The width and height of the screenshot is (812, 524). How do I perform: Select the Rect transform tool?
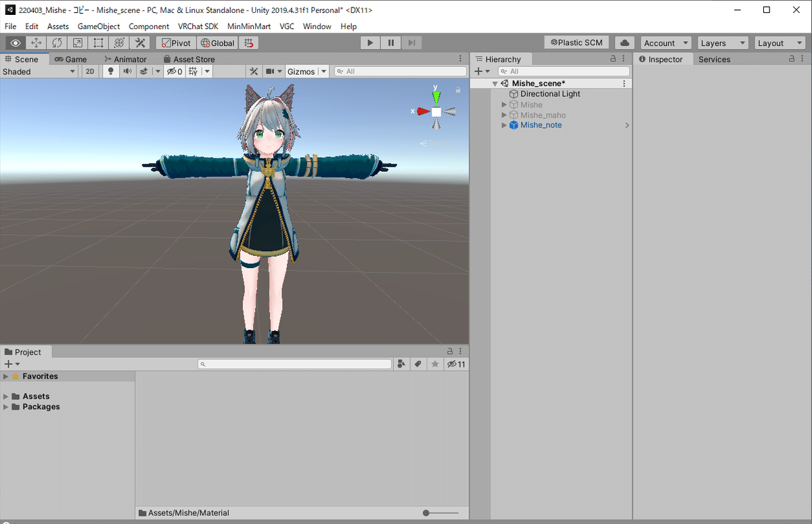coord(99,43)
